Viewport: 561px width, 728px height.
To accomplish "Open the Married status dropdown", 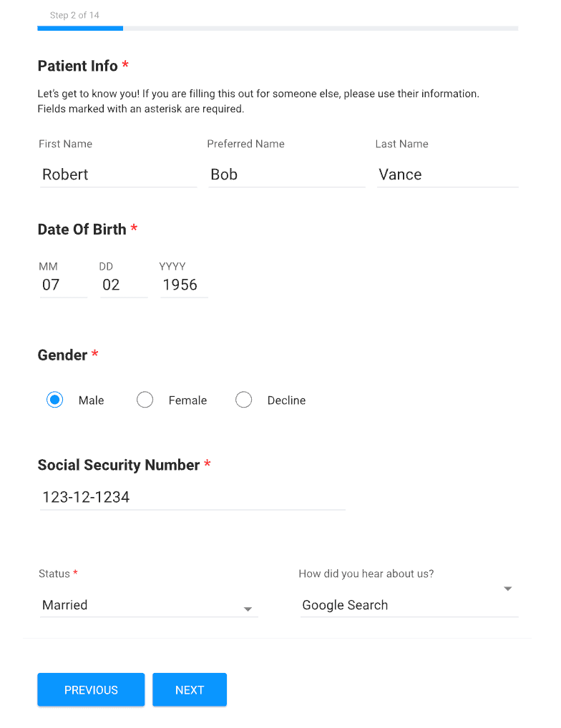I will [149, 605].
